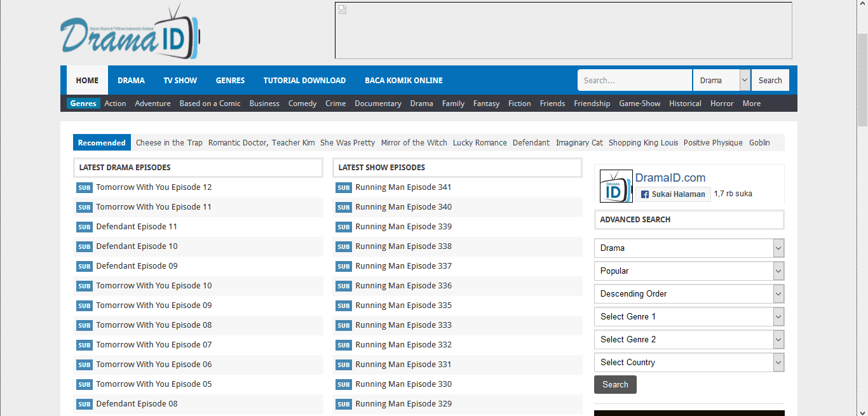The width and height of the screenshot is (868, 416).
Task: Open recommended drama Goblin
Action: (x=759, y=143)
